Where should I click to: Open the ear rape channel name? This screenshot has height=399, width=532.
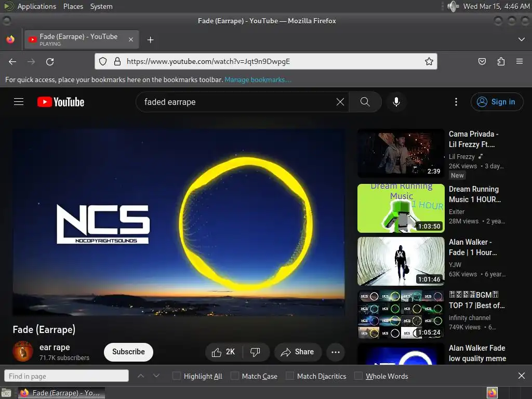[x=55, y=347]
